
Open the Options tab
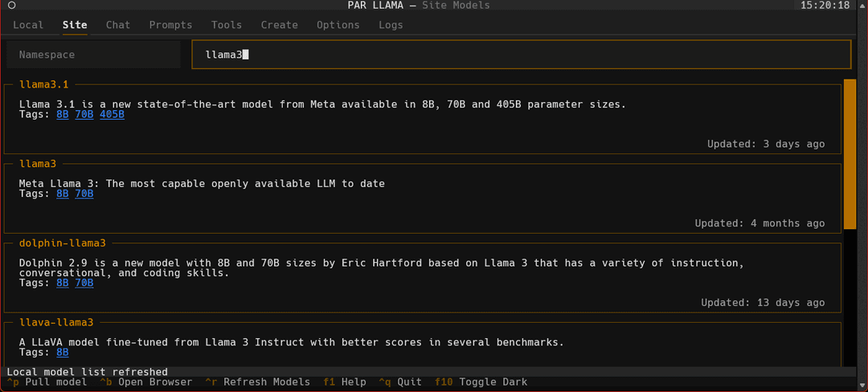click(x=338, y=25)
